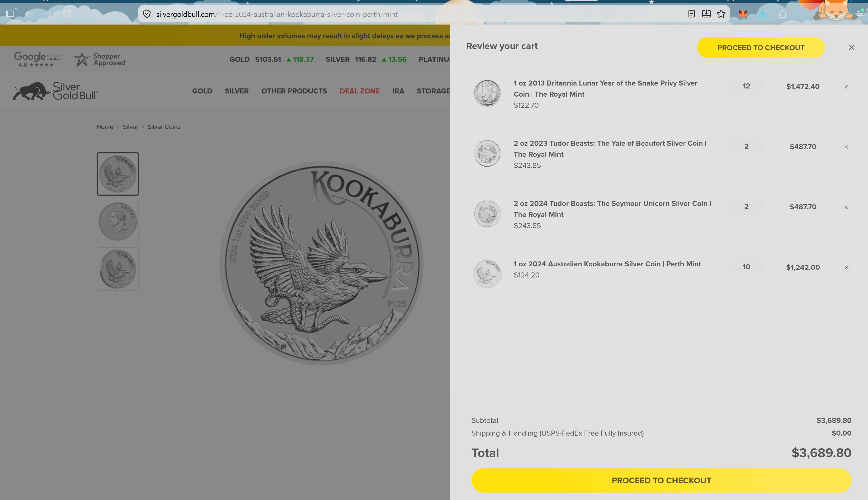This screenshot has height=500, width=868.
Task: Click the Silver Gold Bull logo
Action: click(55, 91)
